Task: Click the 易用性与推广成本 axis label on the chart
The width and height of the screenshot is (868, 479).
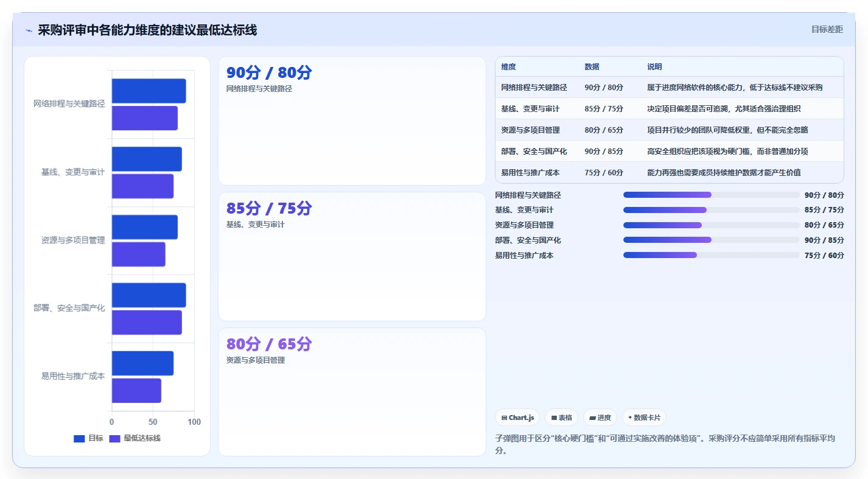Action: click(x=73, y=376)
